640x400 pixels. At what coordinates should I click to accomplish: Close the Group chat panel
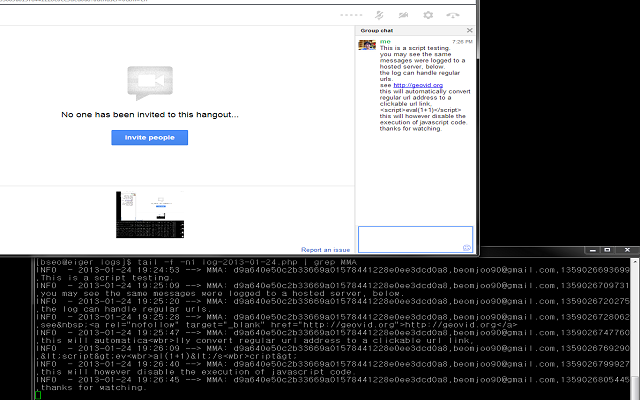tap(469, 30)
